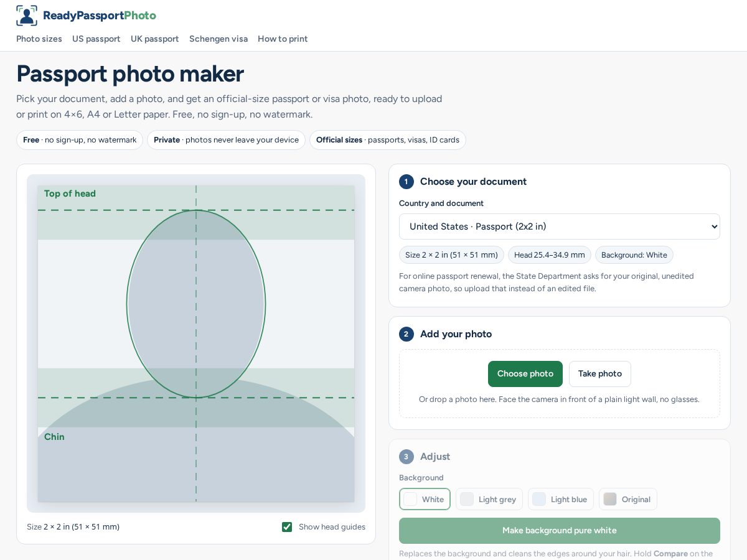Open the ReadyPassportPhoto home link text
The height and width of the screenshot is (560, 747).
pyautogui.click(x=100, y=16)
